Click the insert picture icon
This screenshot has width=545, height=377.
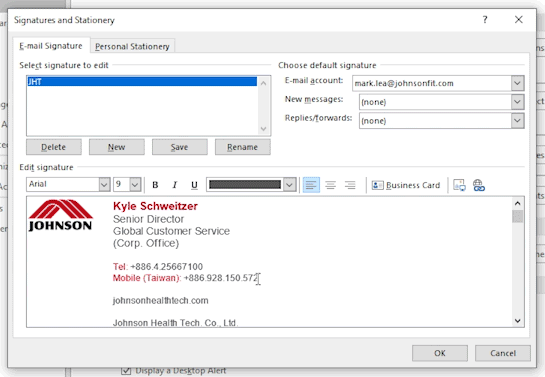pos(459,185)
